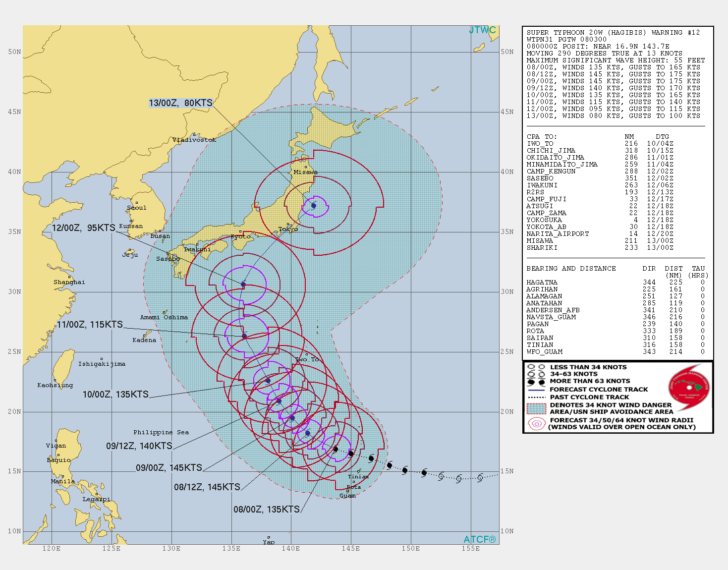Click the WTPN31 PGTW 080300 line

[566, 39]
